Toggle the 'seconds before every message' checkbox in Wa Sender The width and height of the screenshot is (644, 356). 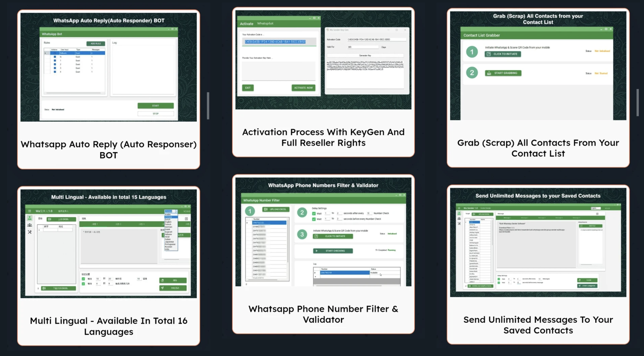point(499,283)
